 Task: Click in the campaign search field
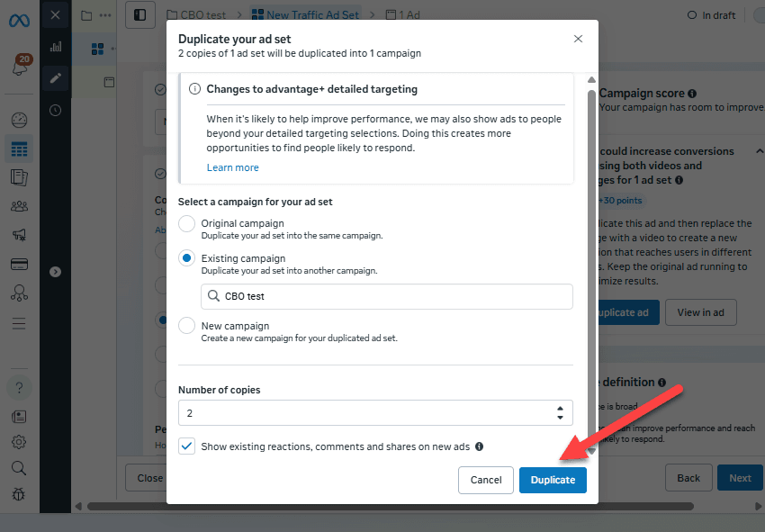coord(387,296)
